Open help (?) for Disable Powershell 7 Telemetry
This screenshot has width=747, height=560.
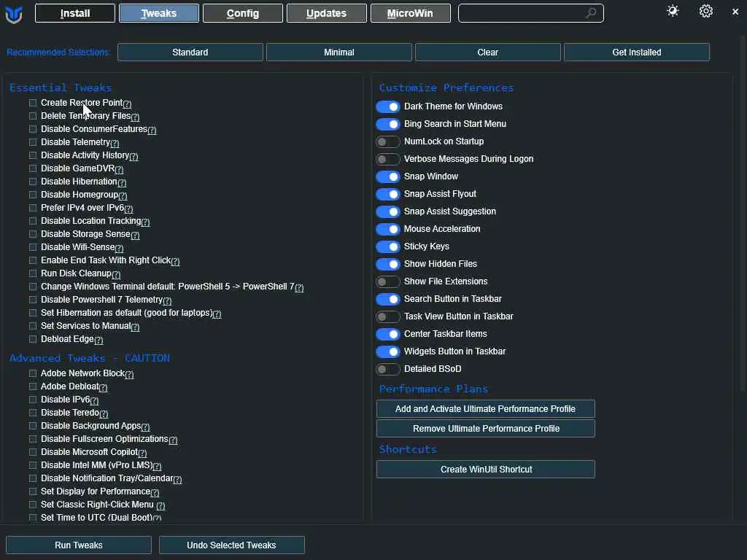coord(167,300)
